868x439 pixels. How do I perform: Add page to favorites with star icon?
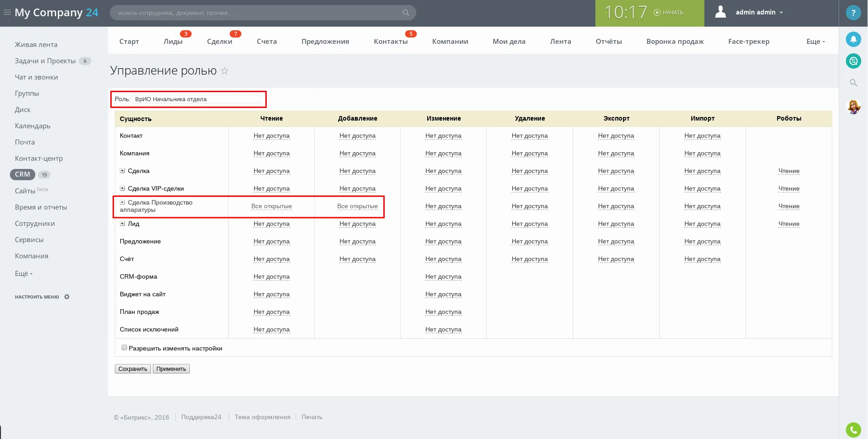tap(225, 71)
